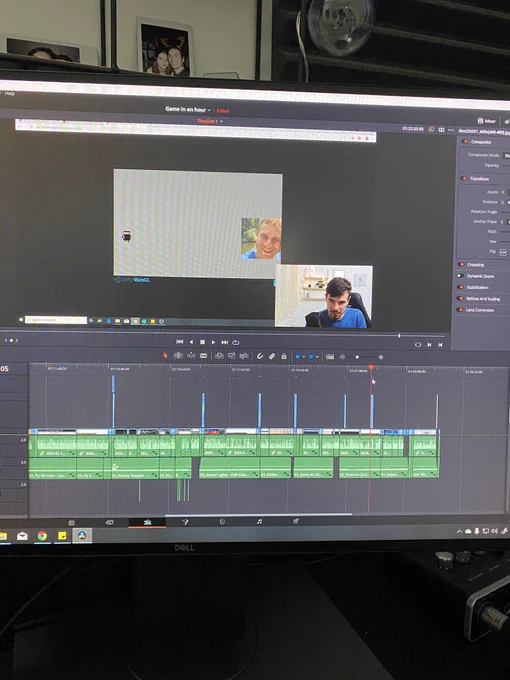Click the viewer scrubber bar handle

[399, 335]
